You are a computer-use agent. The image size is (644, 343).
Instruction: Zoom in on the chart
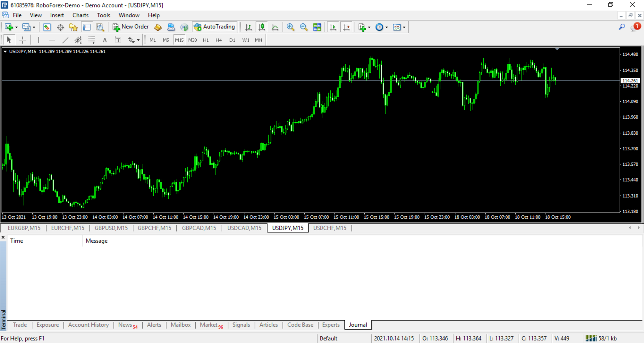click(290, 27)
